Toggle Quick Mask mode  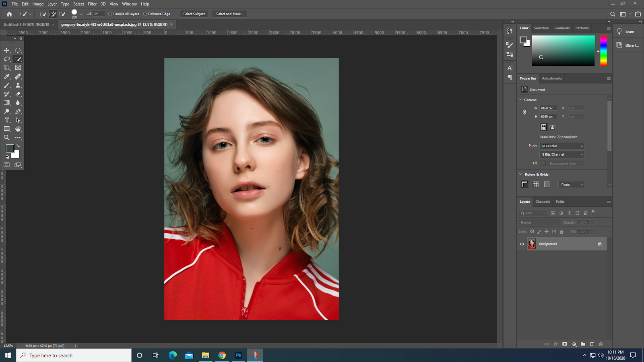pyautogui.click(x=7, y=165)
